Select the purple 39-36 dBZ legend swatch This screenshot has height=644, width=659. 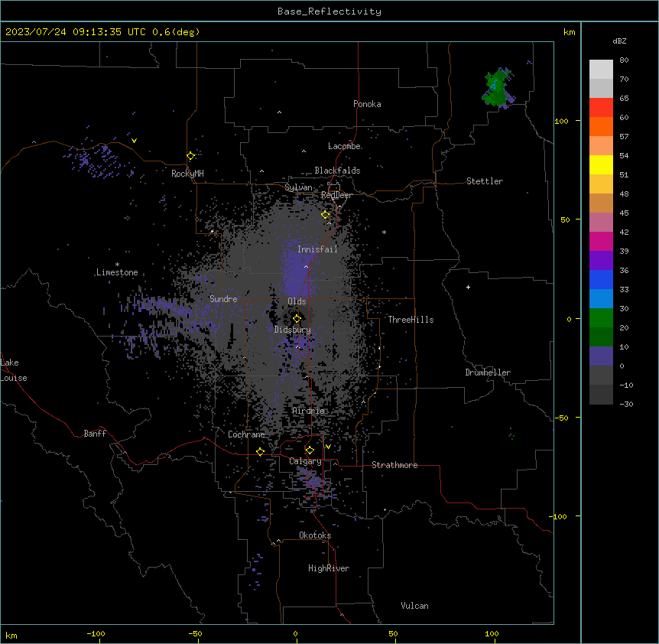601,261
